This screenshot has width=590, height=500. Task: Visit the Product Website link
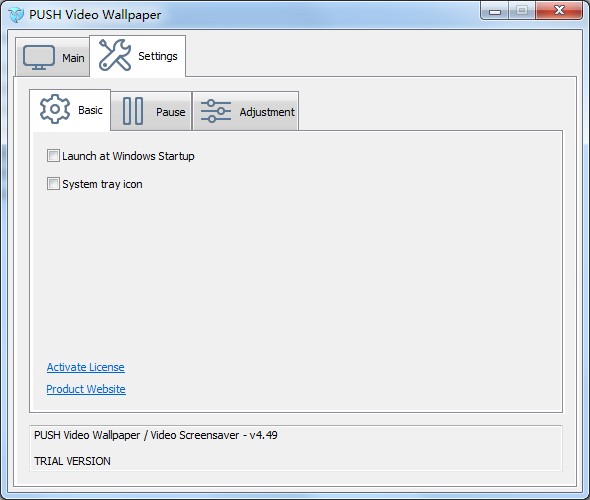[x=86, y=389]
